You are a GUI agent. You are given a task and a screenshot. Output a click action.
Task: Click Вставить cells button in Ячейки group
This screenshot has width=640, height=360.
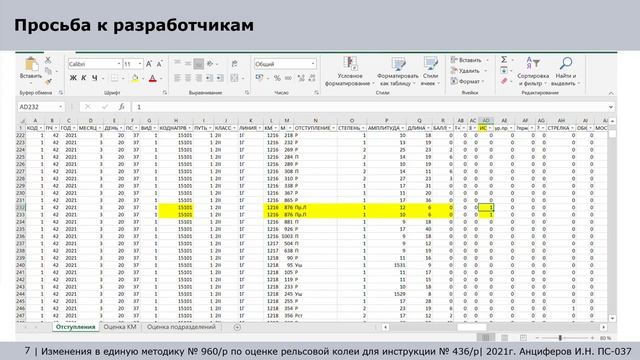tap(469, 60)
